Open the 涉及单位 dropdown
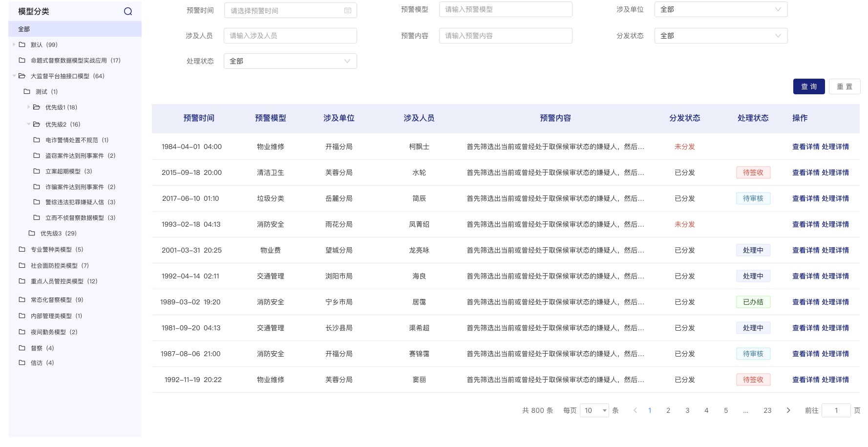The image size is (868, 447). (720, 9)
